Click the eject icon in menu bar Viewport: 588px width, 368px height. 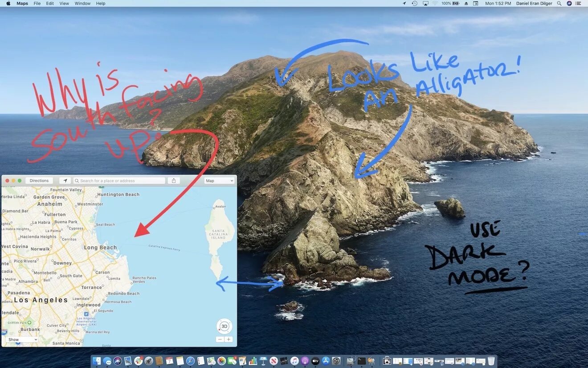(x=466, y=3)
